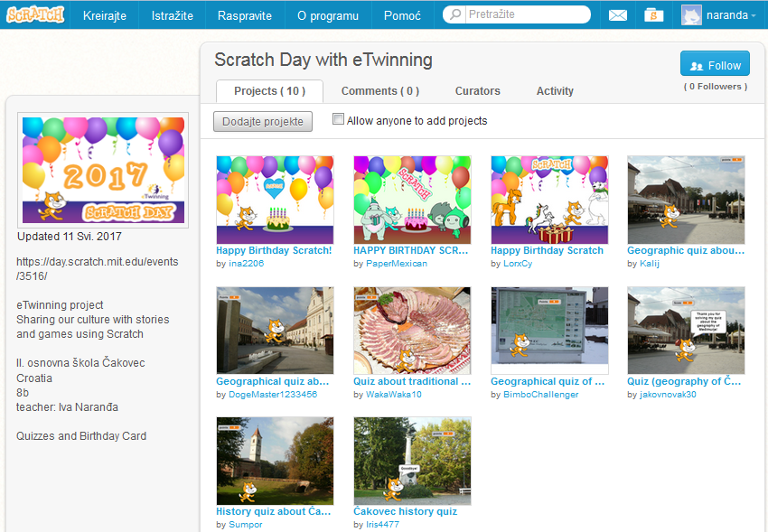Open the HAPPY BIRTHDAY SCR... title link

tap(411, 250)
